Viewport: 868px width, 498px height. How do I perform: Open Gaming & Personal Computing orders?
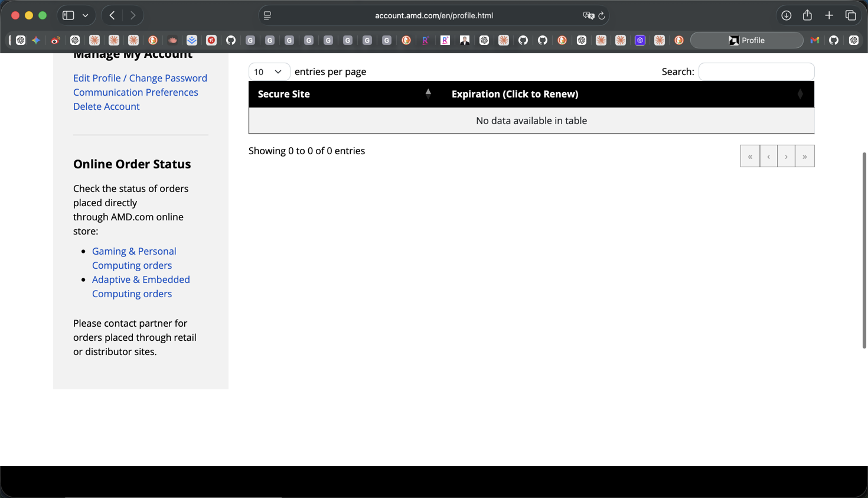tap(134, 258)
